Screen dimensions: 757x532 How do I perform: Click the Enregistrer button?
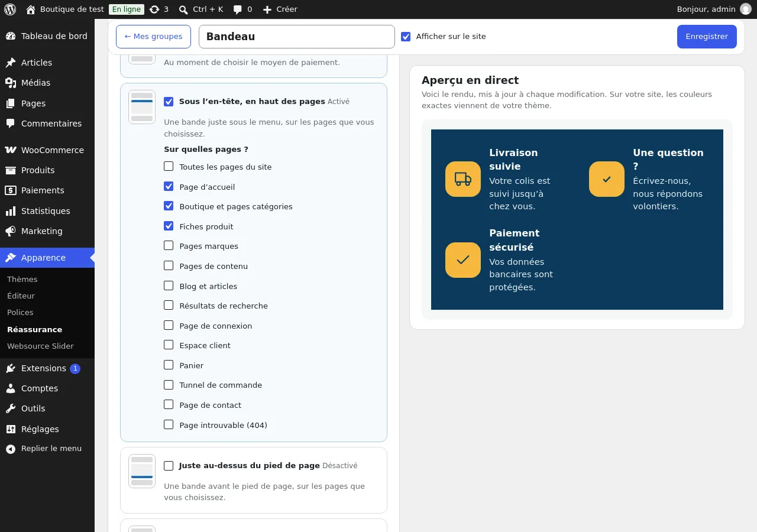pos(707,37)
